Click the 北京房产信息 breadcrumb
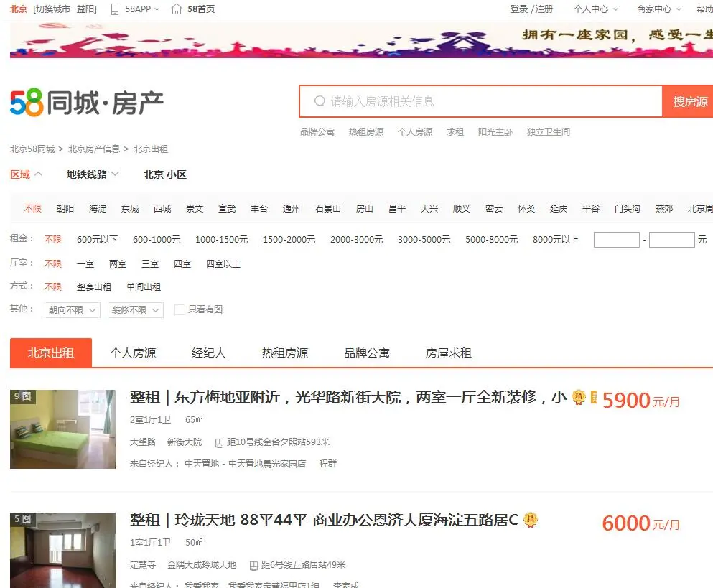 click(93, 149)
